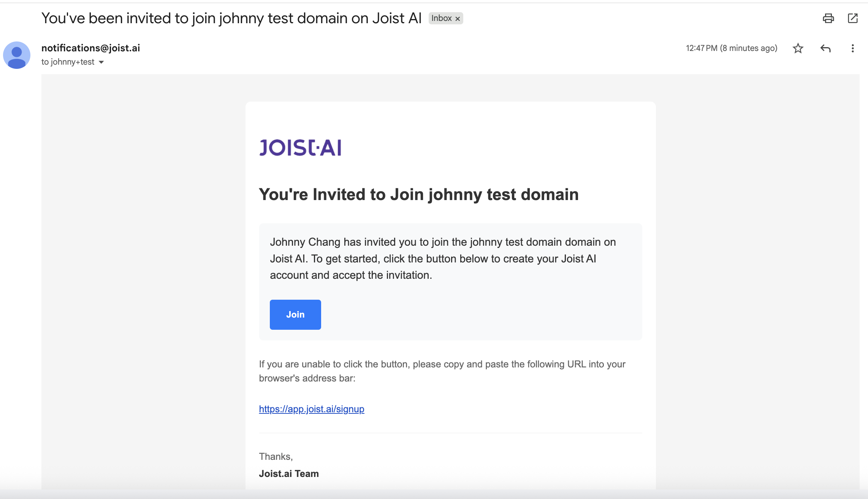Print this email with the printer icon
Image resolution: width=868 pixels, height=499 pixels.
tap(828, 18)
